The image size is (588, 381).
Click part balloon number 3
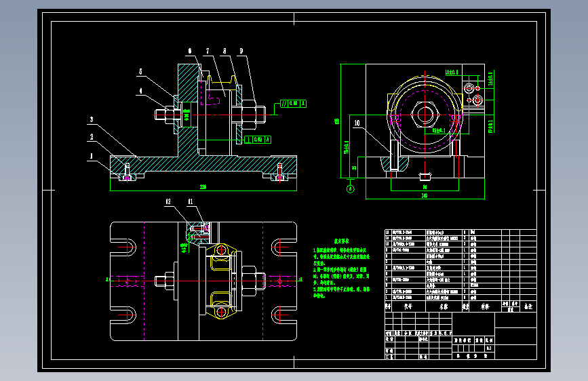(x=92, y=119)
